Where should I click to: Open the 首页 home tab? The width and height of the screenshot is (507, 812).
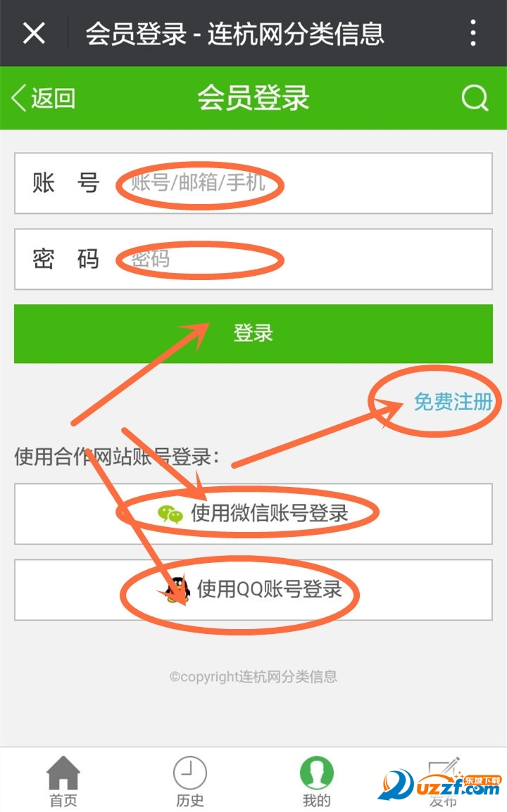(63, 781)
